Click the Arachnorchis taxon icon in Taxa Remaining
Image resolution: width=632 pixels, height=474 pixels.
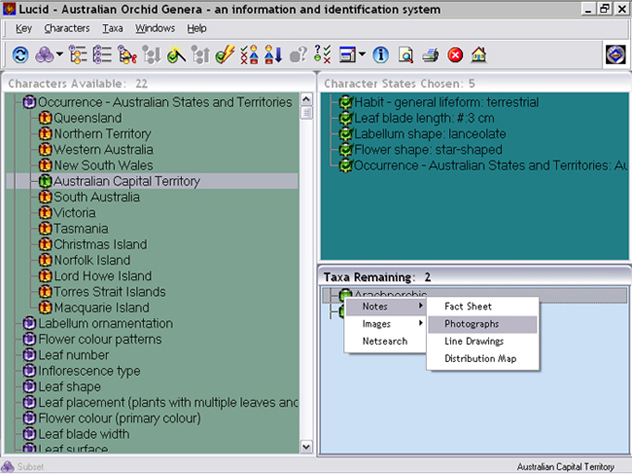(x=345, y=295)
